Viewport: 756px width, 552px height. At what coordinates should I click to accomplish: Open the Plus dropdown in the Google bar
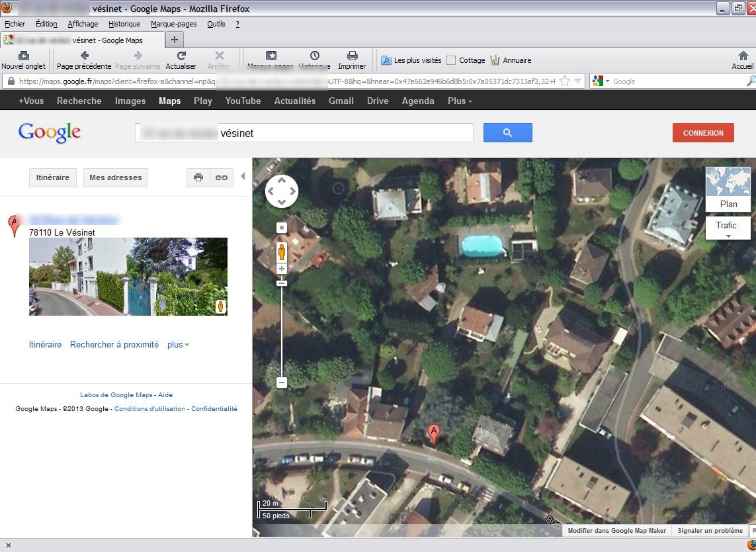point(460,101)
